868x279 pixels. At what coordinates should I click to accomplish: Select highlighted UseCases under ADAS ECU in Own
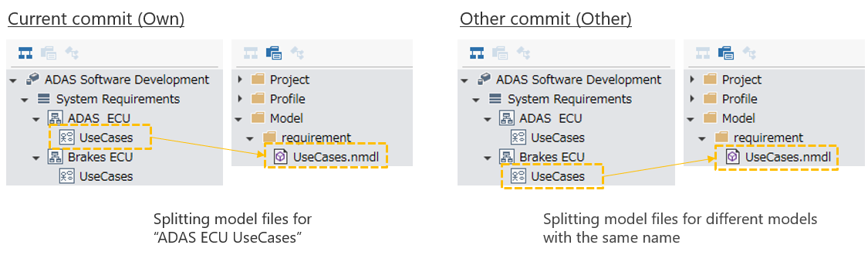pyautogui.click(x=99, y=138)
